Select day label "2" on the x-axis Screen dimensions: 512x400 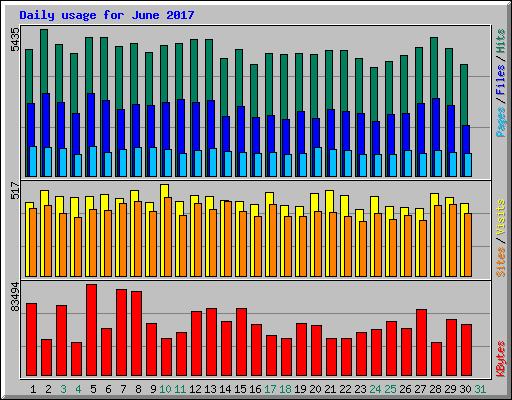tap(48, 389)
